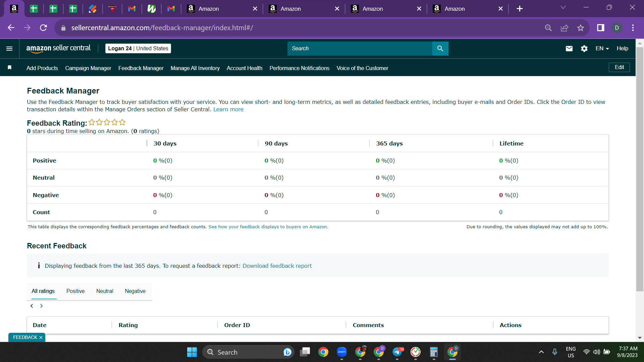The width and height of the screenshot is (644, 362).
Task: Go to next feedback page arrow
Action: coord(42,306)
